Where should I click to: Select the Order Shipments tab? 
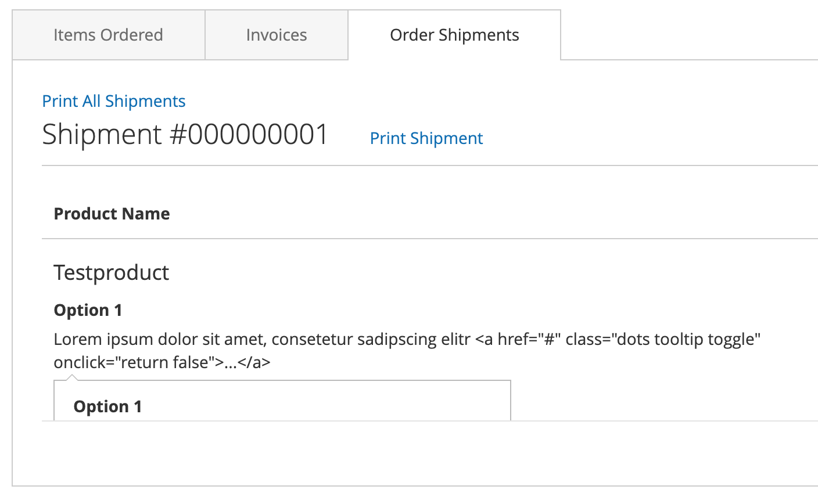click(454, 35)
